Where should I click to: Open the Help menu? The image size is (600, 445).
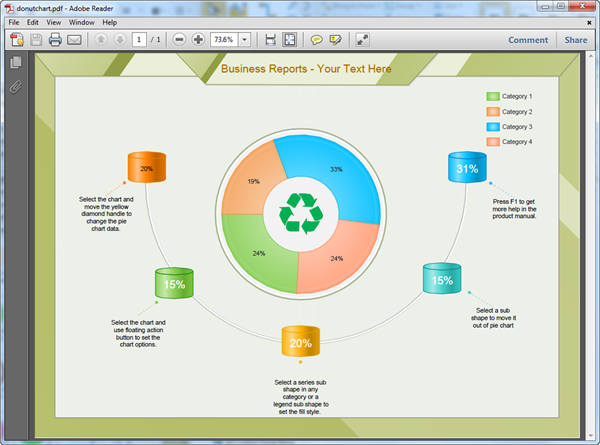[109, 22]
